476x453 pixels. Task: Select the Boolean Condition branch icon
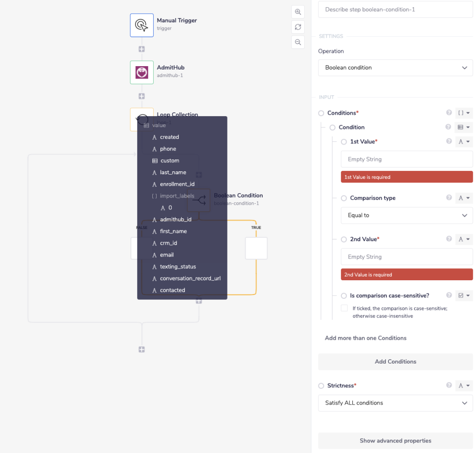coord(198,200)
